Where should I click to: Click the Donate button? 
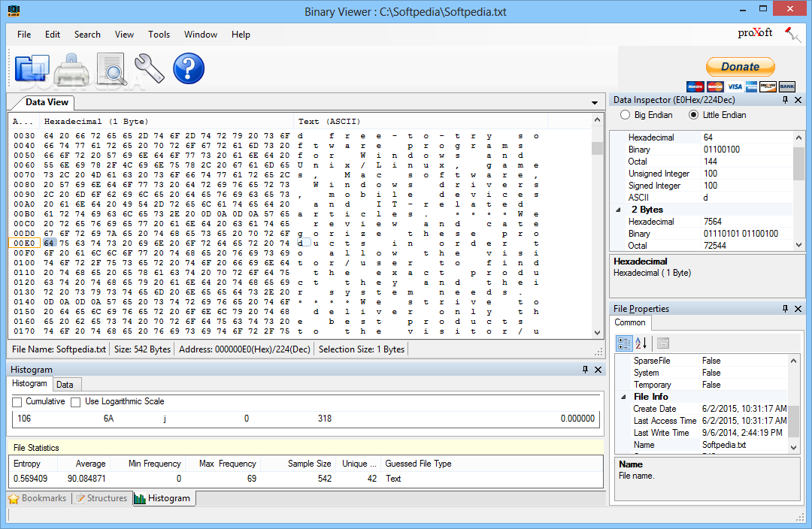tap(740, 67)
